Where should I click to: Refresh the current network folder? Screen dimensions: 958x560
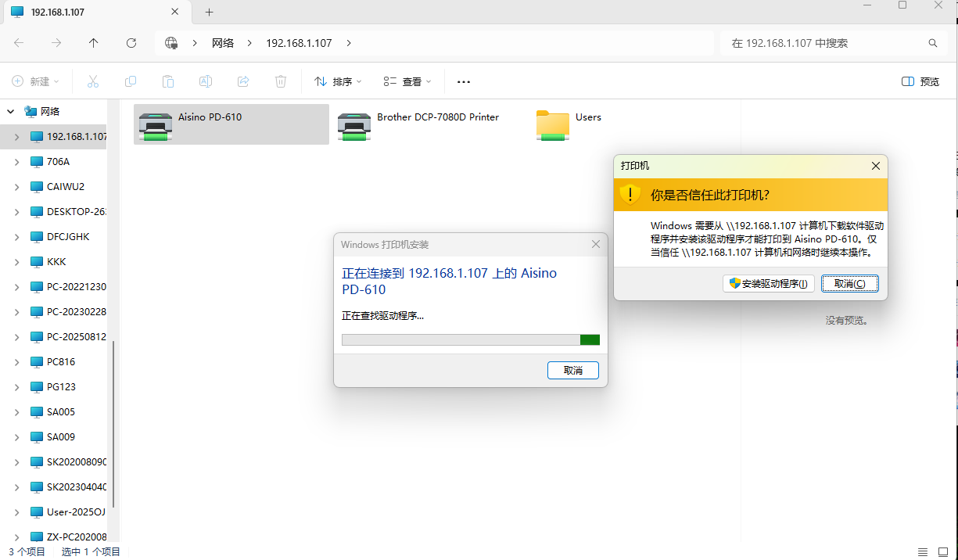coord(131,43)
